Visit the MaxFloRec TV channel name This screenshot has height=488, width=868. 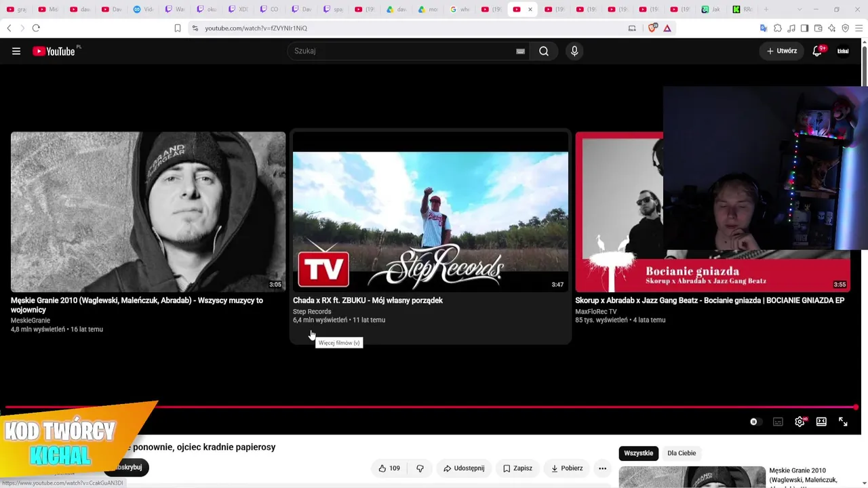pyautogui.click(x=596, y=312)
